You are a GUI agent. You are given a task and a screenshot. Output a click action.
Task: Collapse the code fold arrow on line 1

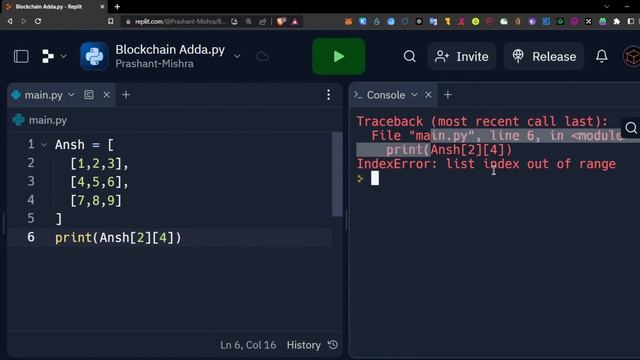click(44, 145)
